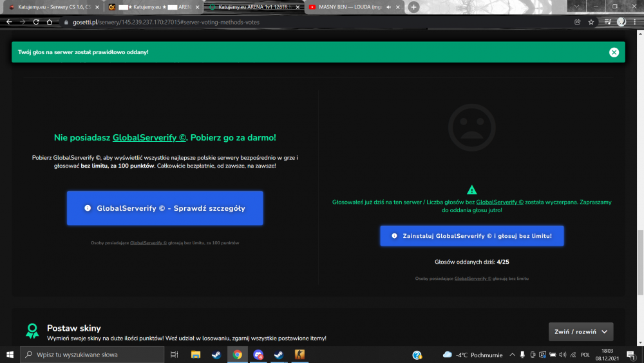Viewport: 644px width, 363px height.
Task: Click Chrome icon on taskbar
Action: point(238,355)
